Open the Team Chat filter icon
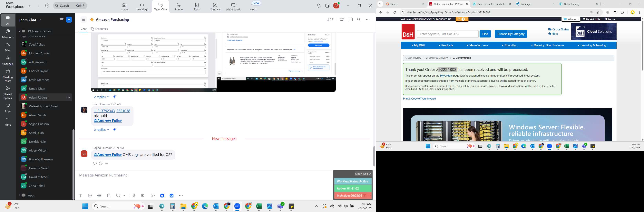Screen dimensions: 644x212 (62, 20)
